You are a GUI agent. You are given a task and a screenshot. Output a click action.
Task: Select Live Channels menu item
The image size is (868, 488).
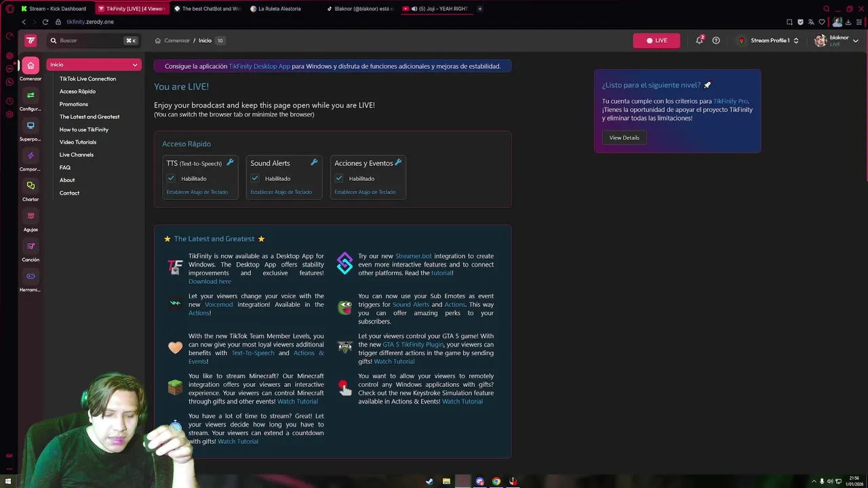(x=77, y=155)
